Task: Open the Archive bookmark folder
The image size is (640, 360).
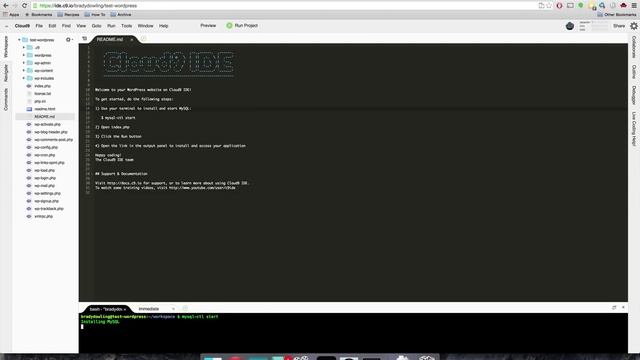Action: [x=121, y=14]
